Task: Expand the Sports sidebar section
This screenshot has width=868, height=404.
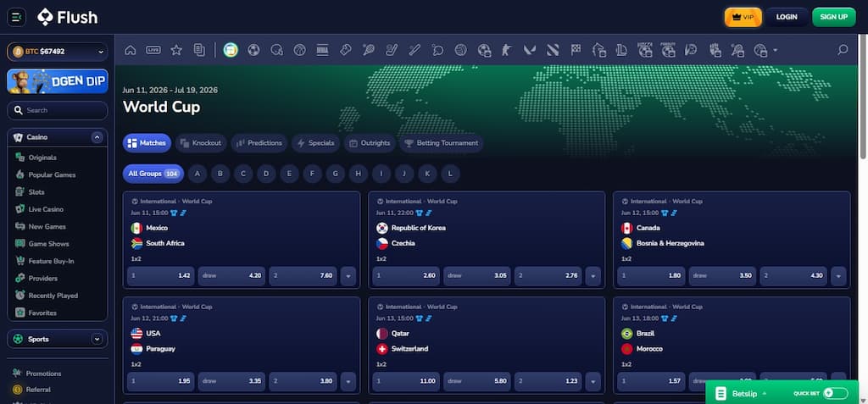Action: (97, 340)
